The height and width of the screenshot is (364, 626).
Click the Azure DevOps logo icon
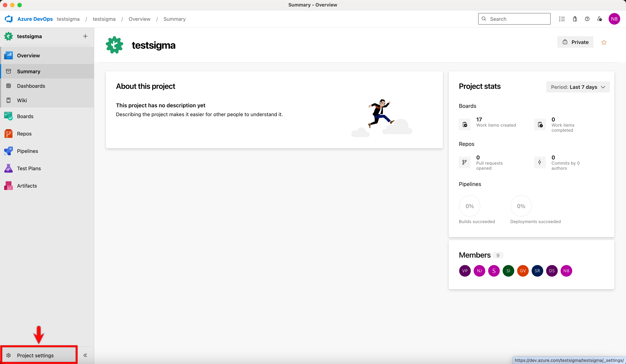click(x=9, y=19)
